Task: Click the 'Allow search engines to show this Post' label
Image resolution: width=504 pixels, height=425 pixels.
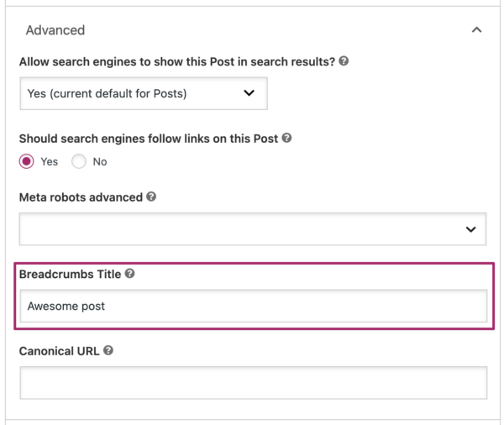Action: [176, 62]
